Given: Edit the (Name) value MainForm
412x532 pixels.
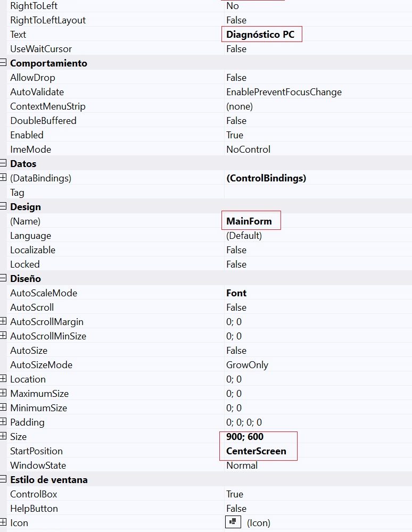Looking at the screenshot, I should pos(249,221).
